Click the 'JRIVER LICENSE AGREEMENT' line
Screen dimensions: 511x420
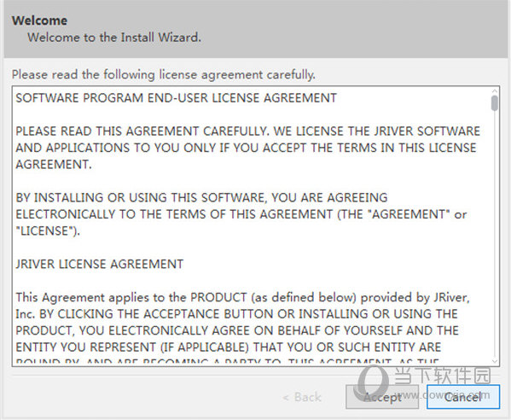click(100, 264)
